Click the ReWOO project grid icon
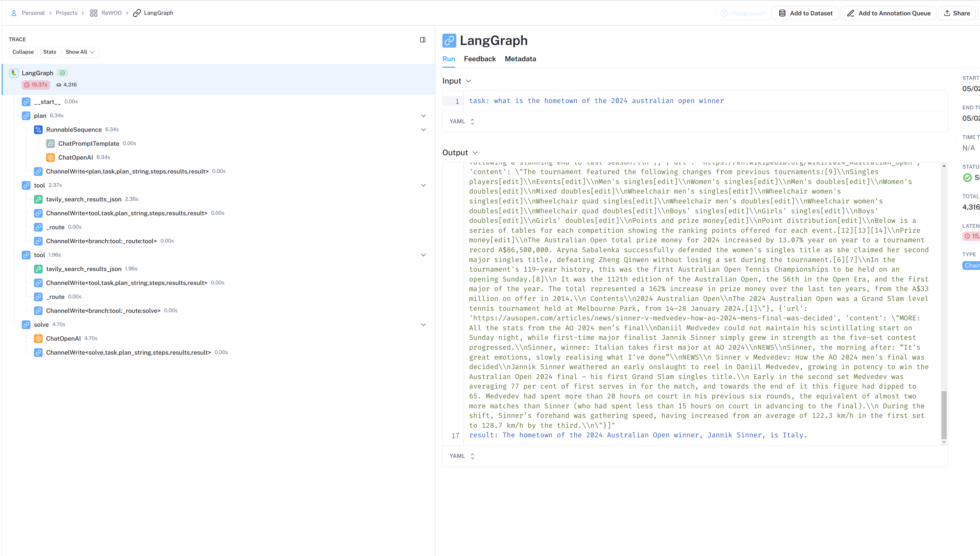The width and height of the screenshot is (980, 556). point(93,13)
